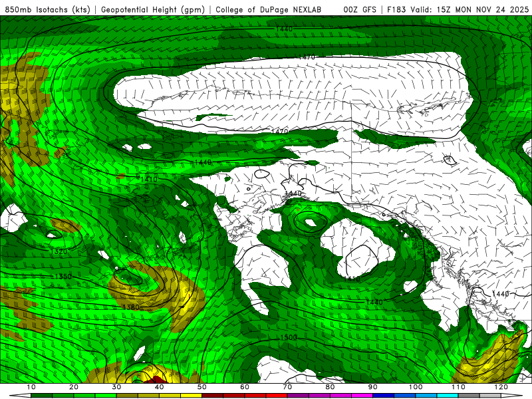Click the 'College of DuPage NEXLAB' label
Screen dimensions: 532x399
tap(269, 9)
